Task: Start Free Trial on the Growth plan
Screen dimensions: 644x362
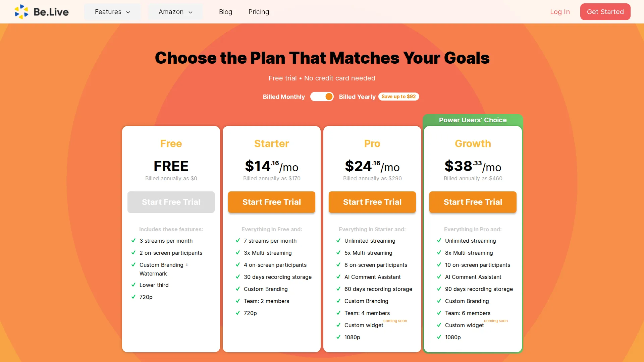Action: [473, 202]
